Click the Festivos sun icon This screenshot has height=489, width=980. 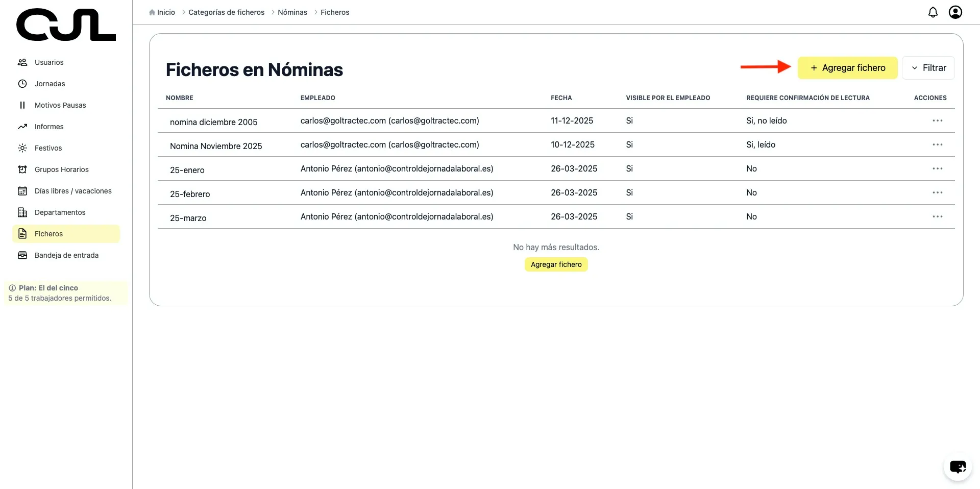click(22, 148)
